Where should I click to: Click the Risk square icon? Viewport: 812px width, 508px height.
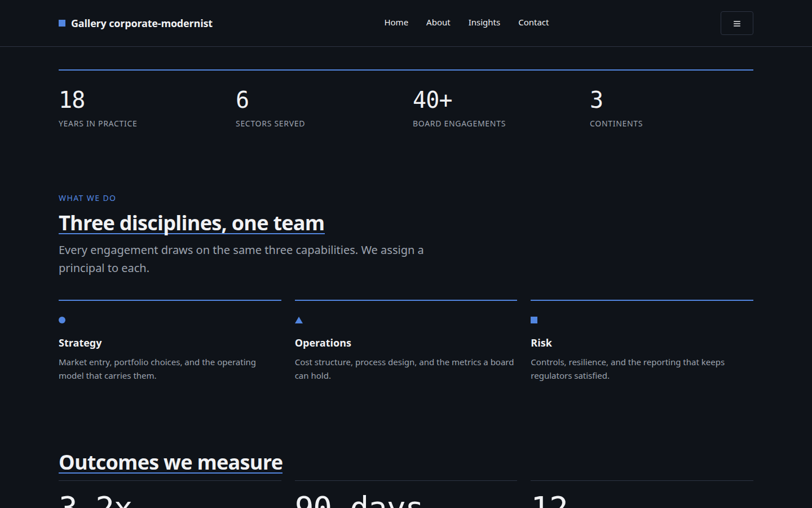pos(534,320)
